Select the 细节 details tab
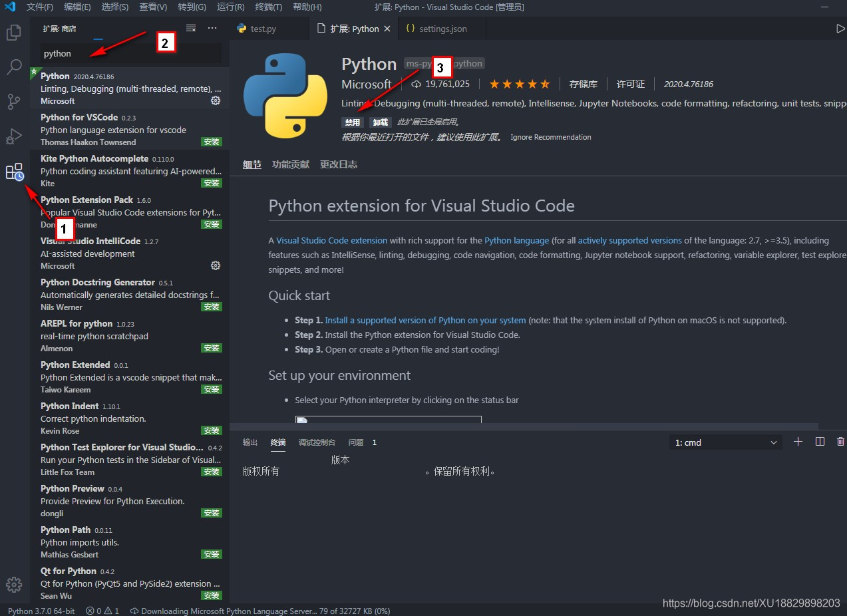Image resolution: width=847 pixels, height=616 pixels. click(x=252, y=164)
